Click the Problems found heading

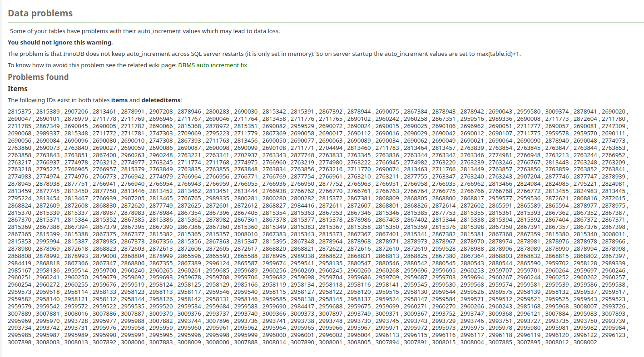point(38,77)
